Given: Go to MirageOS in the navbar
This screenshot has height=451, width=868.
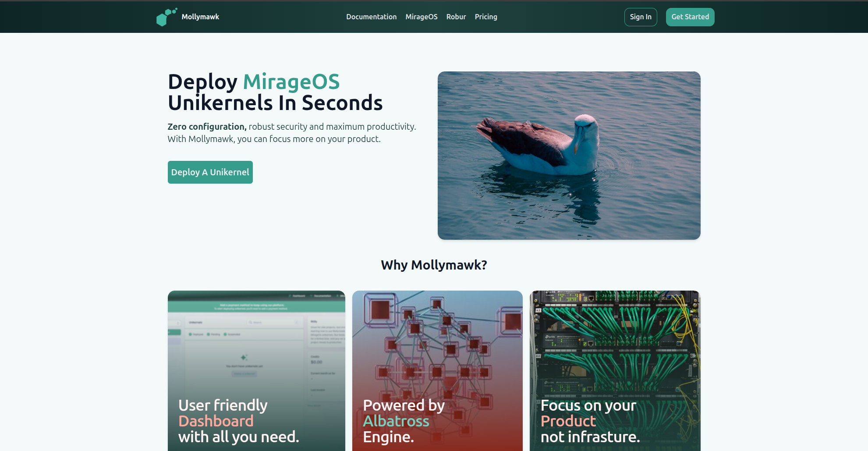Looking at the screenshot, I should coord(421,17).
